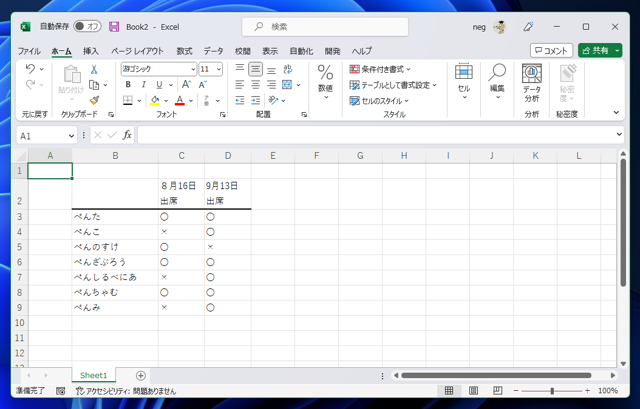Toggle the AutoSave switch
This screenshot has width=640, height=409.
pyautogui.click(x=87, y=27)
